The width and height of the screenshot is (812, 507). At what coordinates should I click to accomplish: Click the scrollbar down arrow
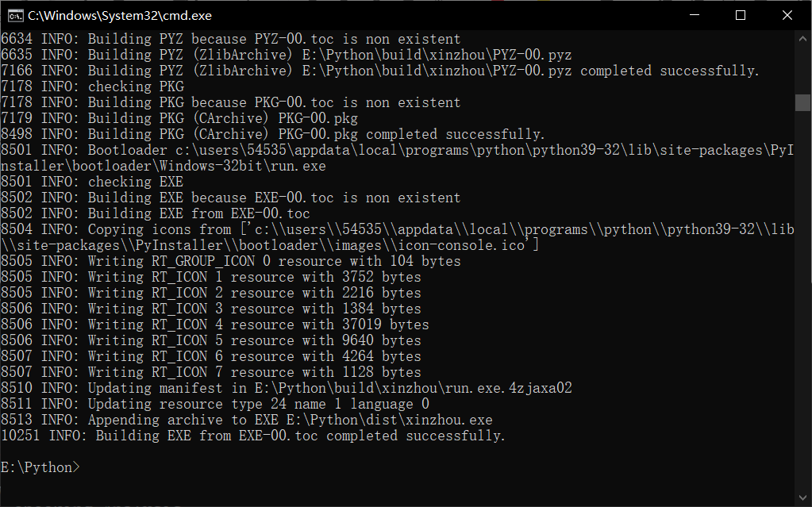click(x=803, y=498)
